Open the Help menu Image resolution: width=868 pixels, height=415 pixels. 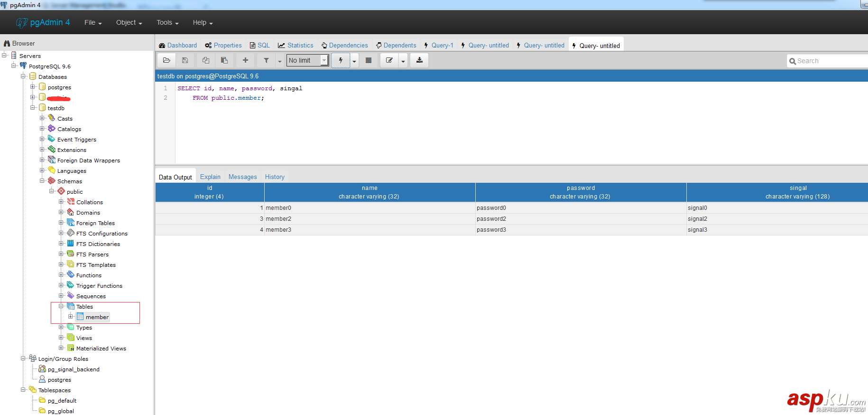(203, 22)
